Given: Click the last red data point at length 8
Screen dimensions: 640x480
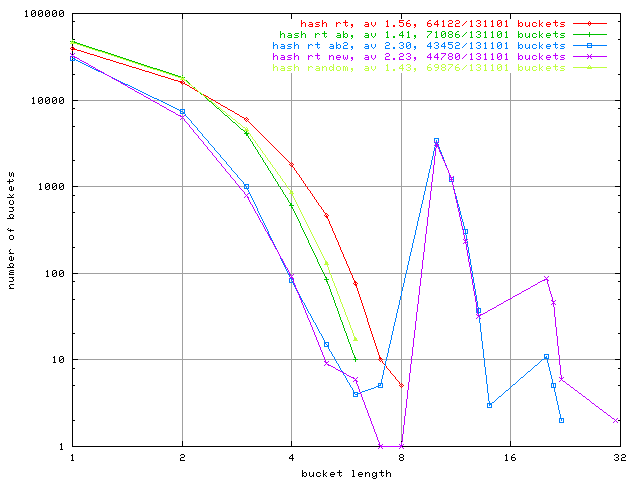Looking at the screenshot, I should (401, 385).
